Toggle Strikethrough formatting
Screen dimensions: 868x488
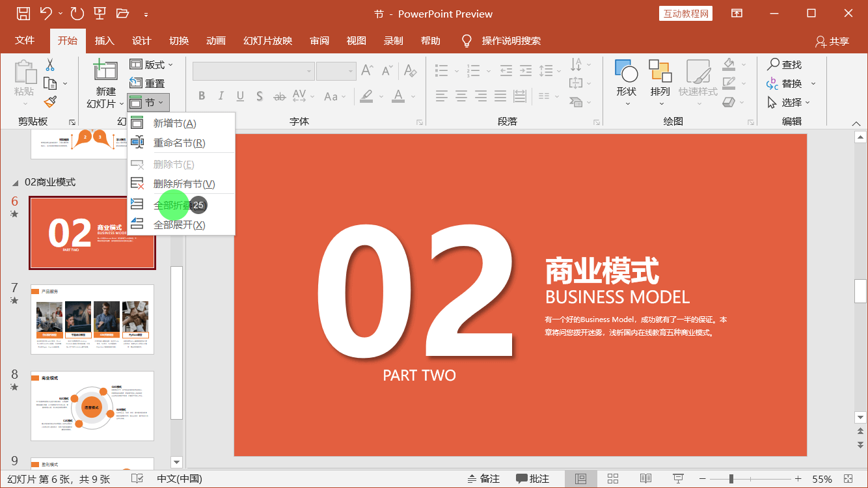[280, 96]
